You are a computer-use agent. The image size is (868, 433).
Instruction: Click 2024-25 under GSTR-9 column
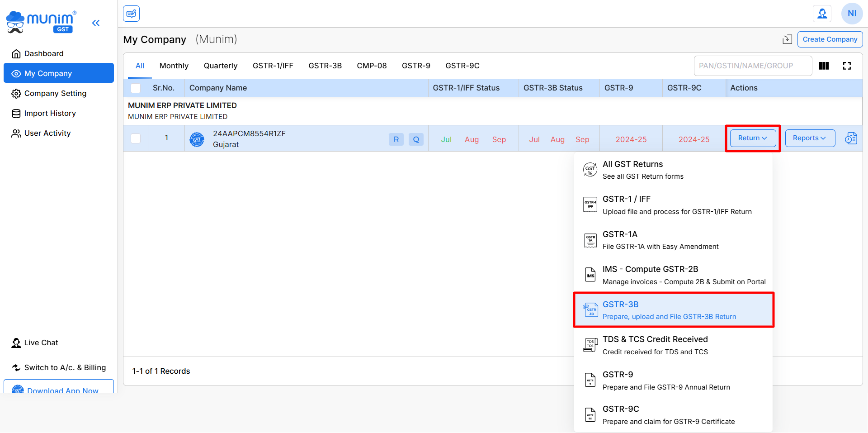pos(631,139)
